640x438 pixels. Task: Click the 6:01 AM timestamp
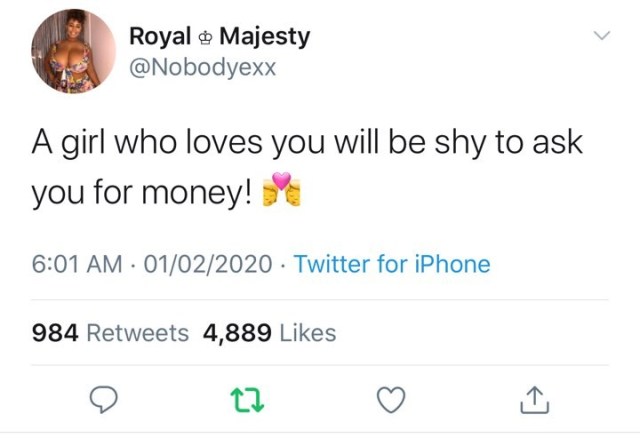(78, 265)
